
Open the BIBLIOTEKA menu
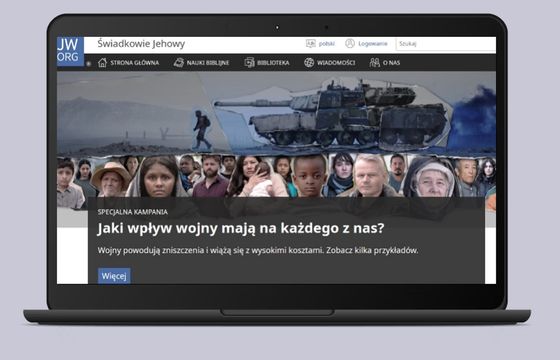coord(273,63)
